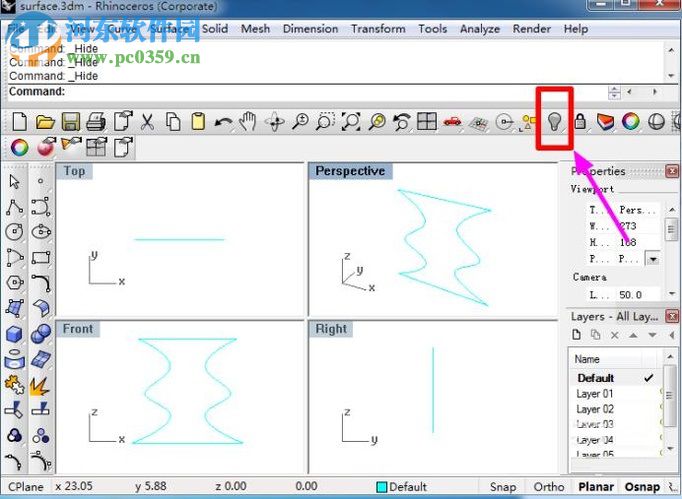Click new layer icon in Layers panel
The width and height of the screenshot is (682, 499).
[576, 335]
